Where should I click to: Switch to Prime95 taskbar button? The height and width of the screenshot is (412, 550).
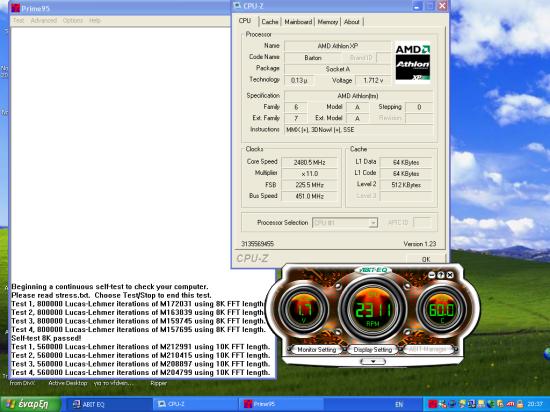click(x=281, y=404)
